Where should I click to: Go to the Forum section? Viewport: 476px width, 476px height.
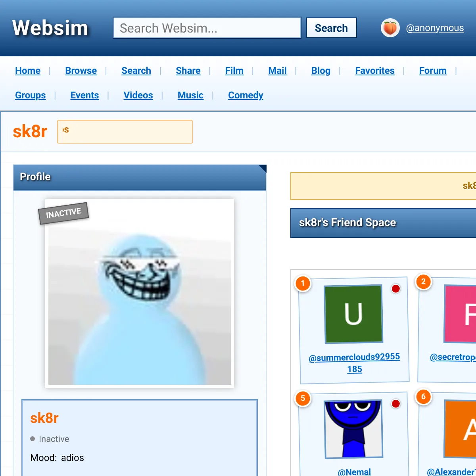click(433, 71)
